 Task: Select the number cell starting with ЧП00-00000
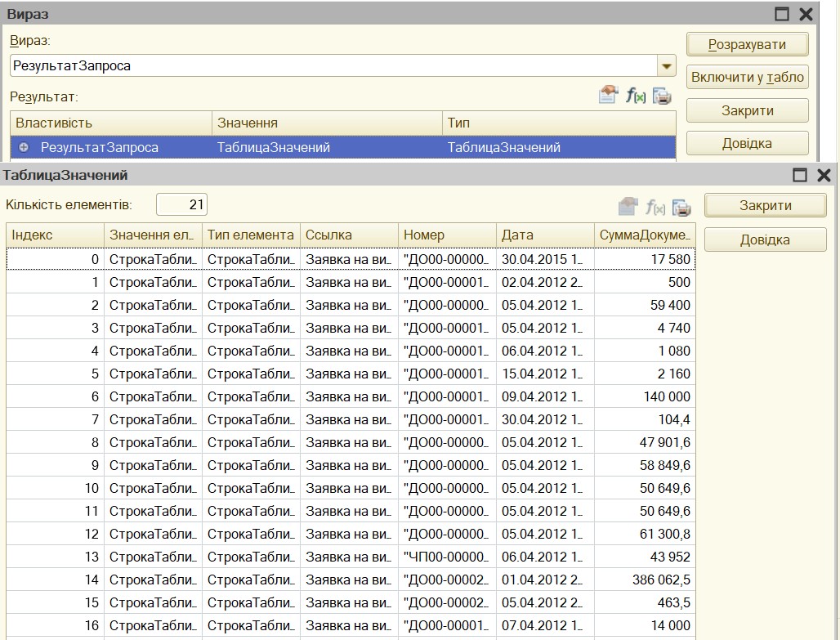[x=447, y=557]
